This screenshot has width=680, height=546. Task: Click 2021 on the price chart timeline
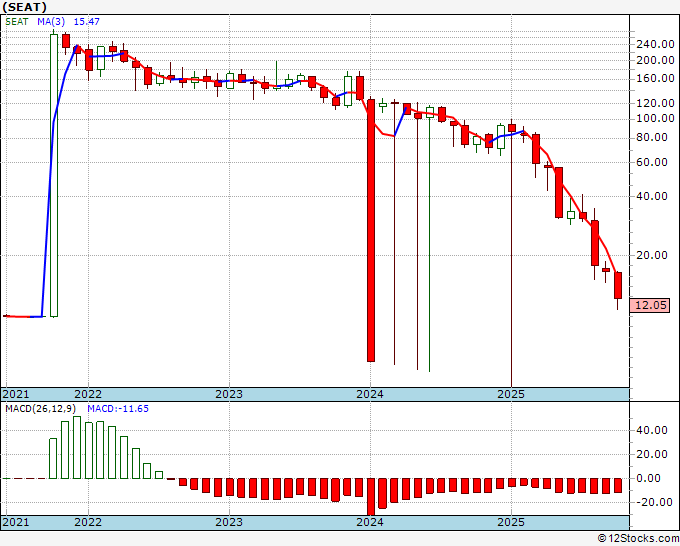pos(16,394)
